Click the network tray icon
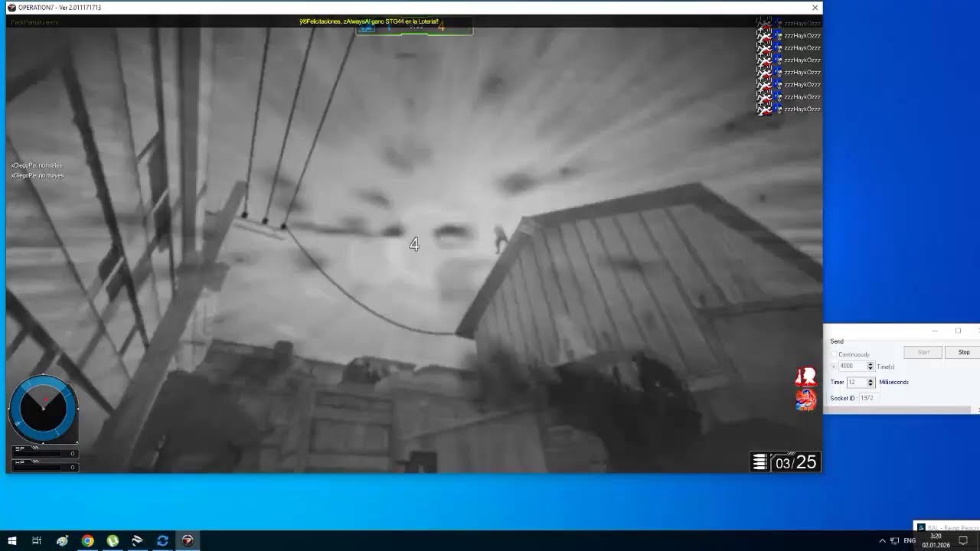 pyautogui.click(x=894, y=540)
